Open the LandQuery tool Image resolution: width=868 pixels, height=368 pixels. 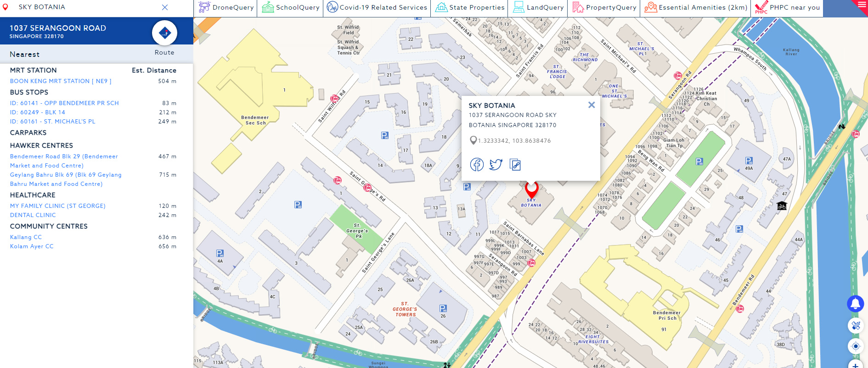tap(538, 7)
